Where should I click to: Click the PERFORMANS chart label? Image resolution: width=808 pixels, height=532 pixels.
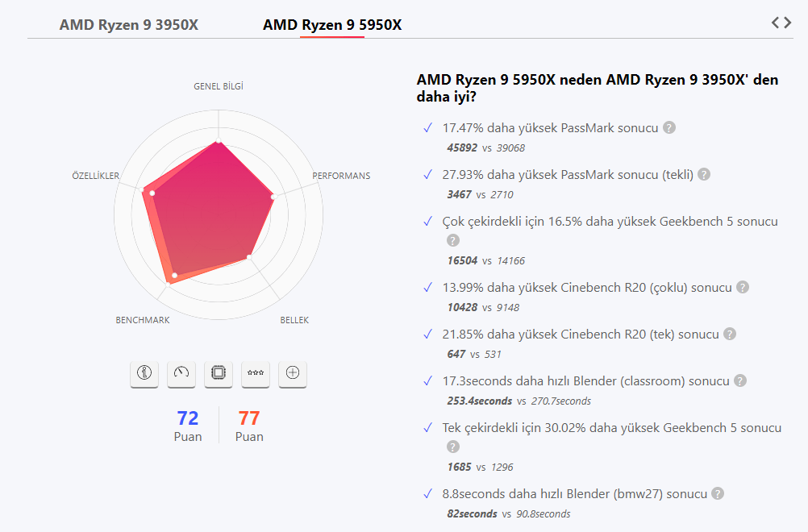[x=341, y=176]
